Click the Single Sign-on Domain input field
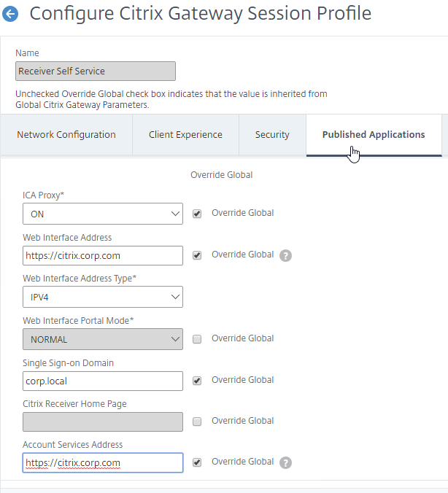Image resolution: width=448 pixels, height=493 pixels. pyautogui.click(x=103, y=381)
